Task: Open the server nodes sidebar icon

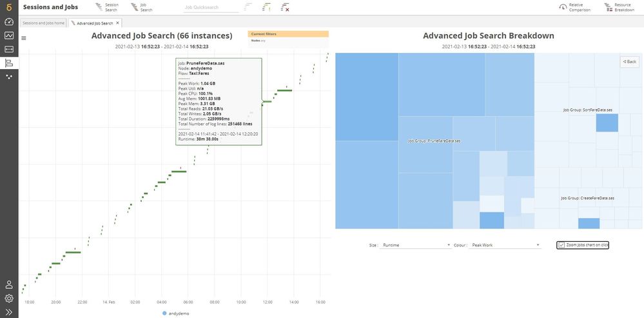Action: click(9, 49)
